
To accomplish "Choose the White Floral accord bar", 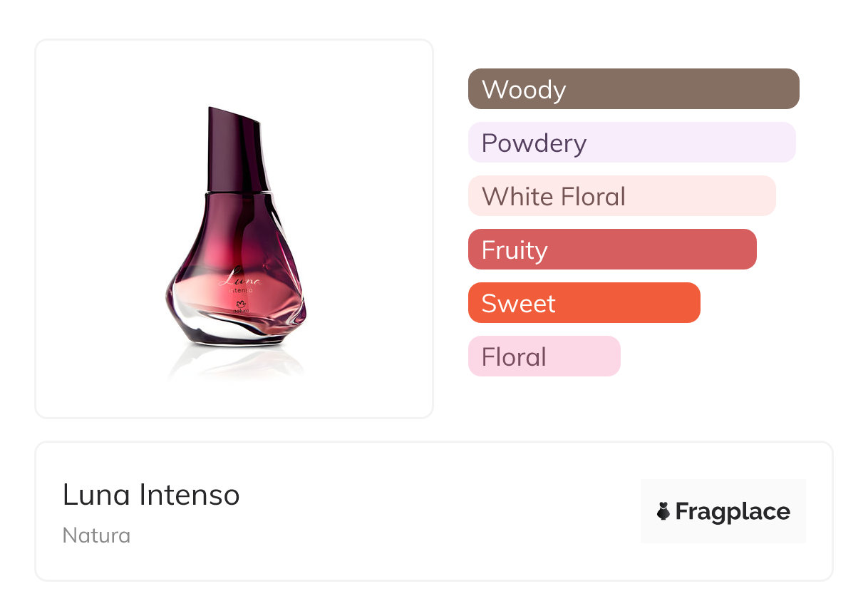I will (621, 196).
